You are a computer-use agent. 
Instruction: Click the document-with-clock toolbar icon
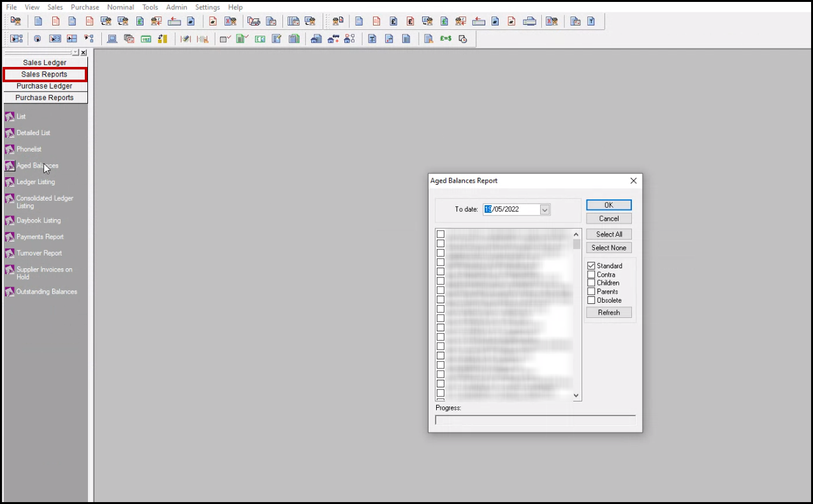point(462,39)
